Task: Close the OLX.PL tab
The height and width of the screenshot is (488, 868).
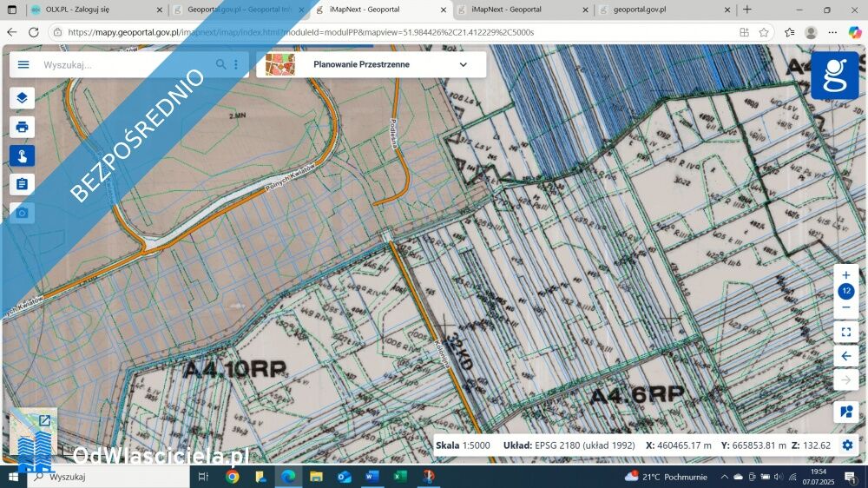Action: click(x=160, y=10)
